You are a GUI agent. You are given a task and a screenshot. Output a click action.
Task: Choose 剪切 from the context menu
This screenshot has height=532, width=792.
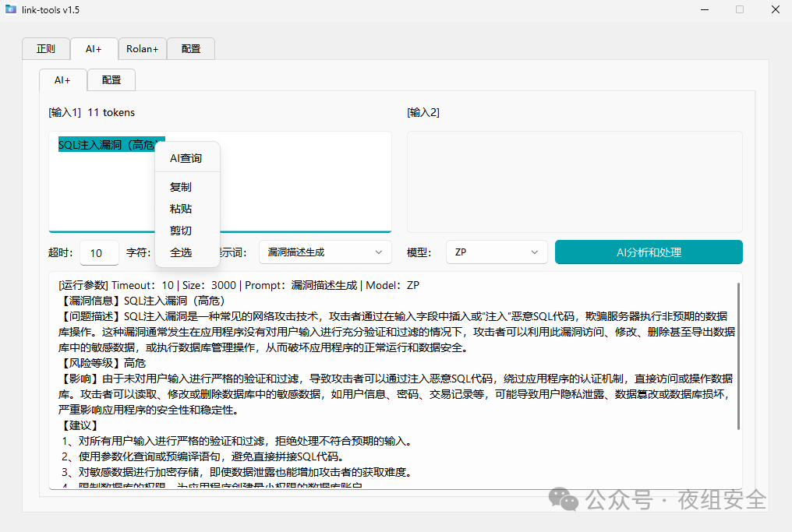tap(181, 231)
